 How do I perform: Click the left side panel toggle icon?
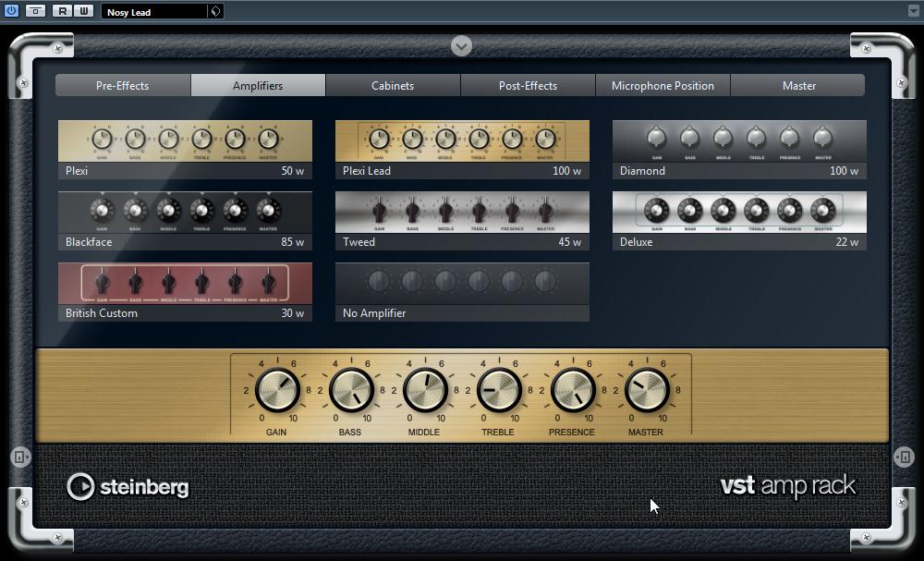(20, 457)
